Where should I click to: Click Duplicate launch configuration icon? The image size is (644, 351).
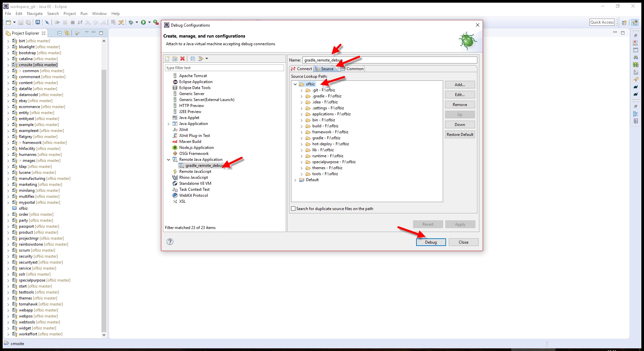click(175, 58)
